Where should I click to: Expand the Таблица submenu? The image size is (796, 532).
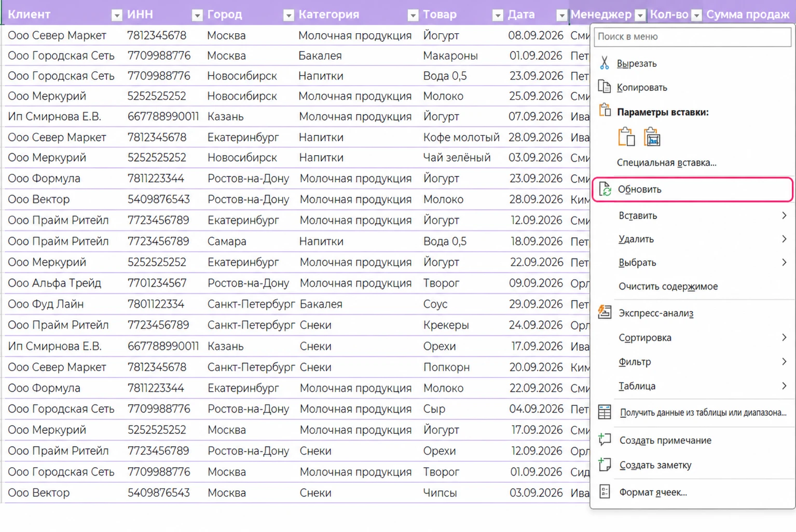tap(692, 386)
